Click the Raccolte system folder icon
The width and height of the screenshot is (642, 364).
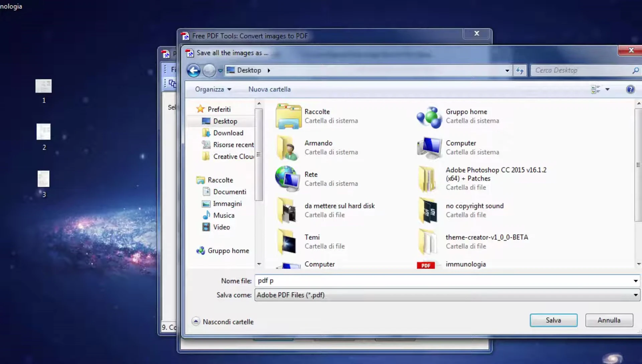[288, 116]
